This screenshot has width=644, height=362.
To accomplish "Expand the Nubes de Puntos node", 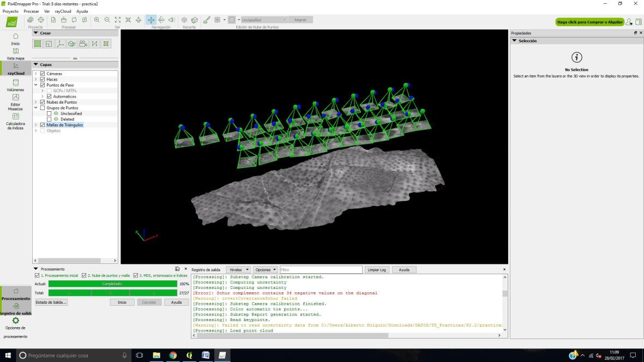I will pos(36,102).
